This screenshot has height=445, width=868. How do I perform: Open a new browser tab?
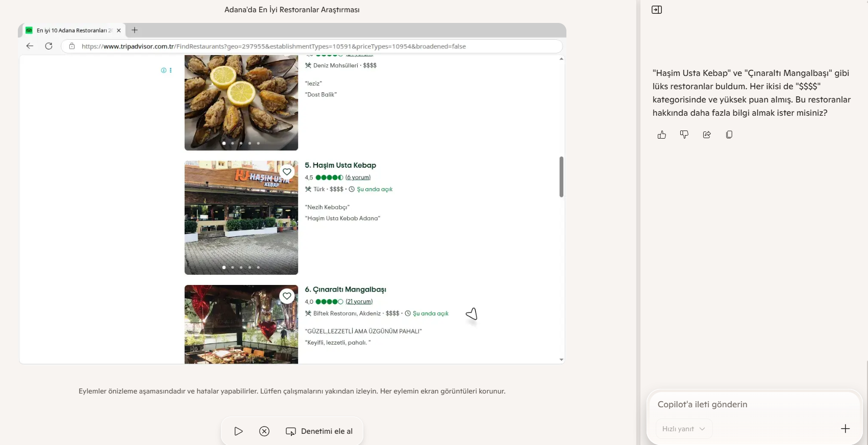(x=135, y=30)
